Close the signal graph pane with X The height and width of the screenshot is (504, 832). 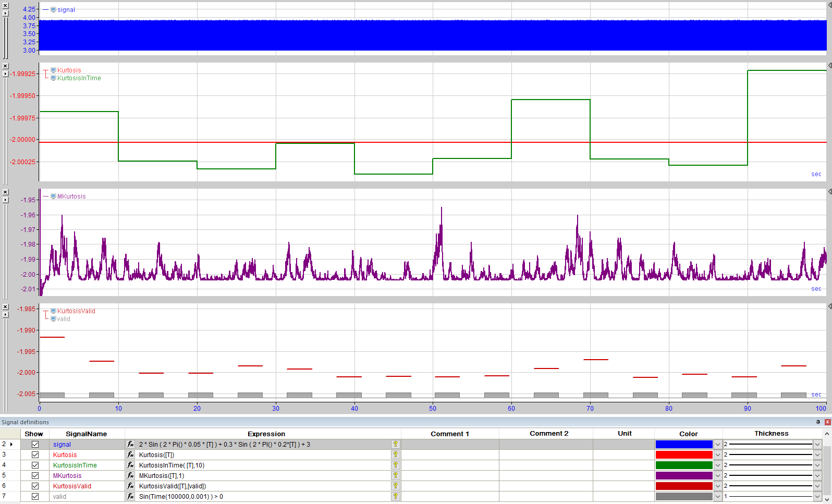click(6, 6)
